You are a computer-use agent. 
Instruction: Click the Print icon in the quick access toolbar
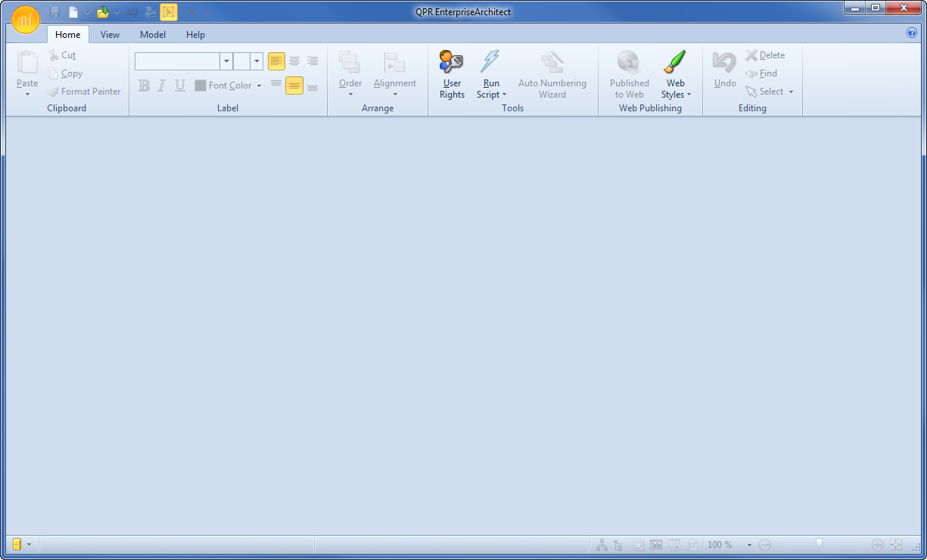point(150,12)
